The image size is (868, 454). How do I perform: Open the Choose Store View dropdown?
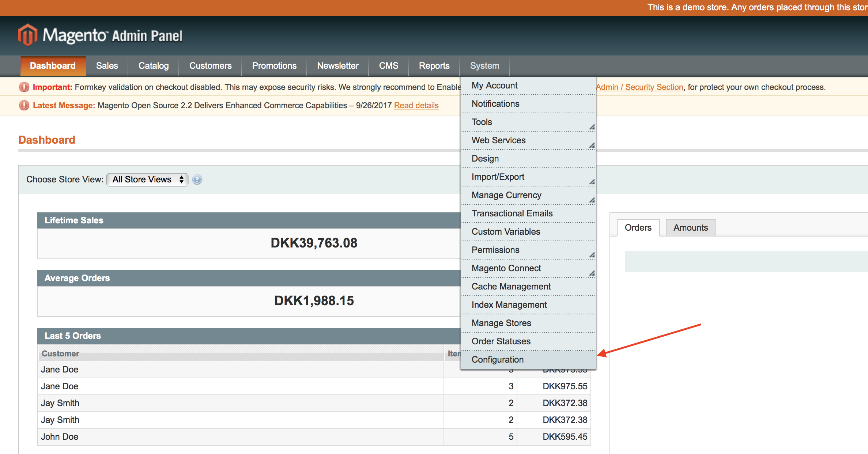pos(147,179)
